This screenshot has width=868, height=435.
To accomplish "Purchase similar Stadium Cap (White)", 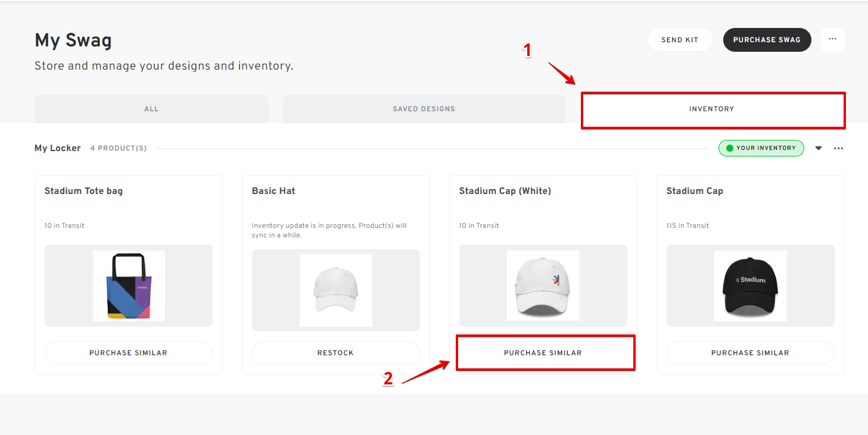I will 543,352.
